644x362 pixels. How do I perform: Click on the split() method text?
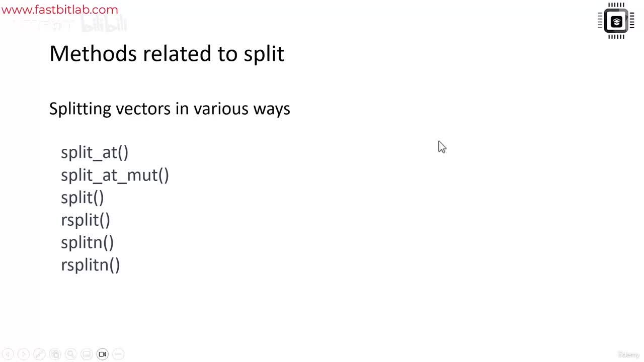pyautogui.click(x=83, y=198)
